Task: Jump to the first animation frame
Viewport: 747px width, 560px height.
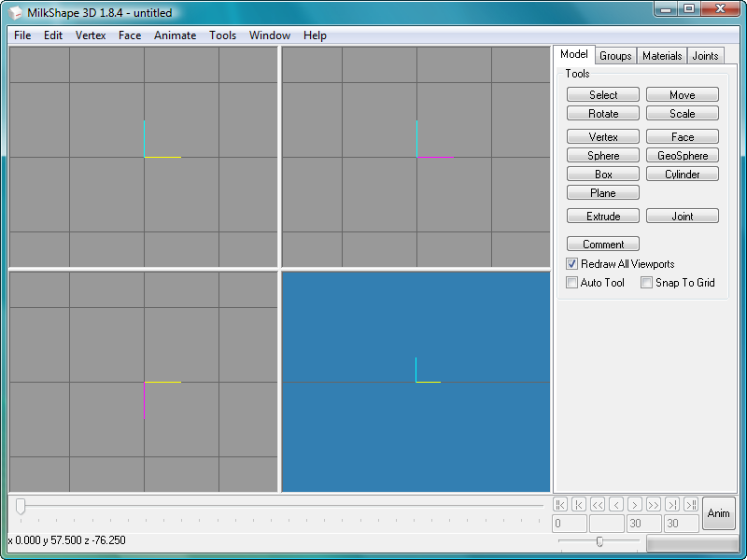Action: (x=560, y=504)
